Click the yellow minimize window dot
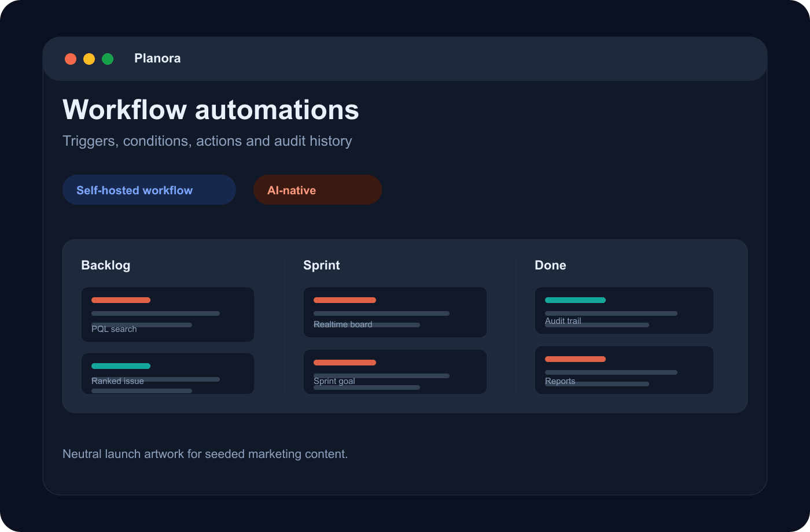This screenshot has width=810, height=532. click(x=89, y=59)
